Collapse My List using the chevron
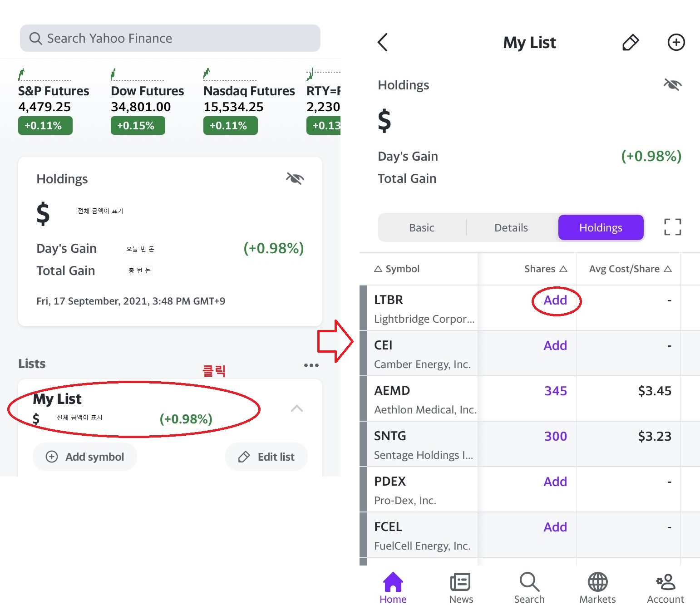700x605 pixels. 297,408
